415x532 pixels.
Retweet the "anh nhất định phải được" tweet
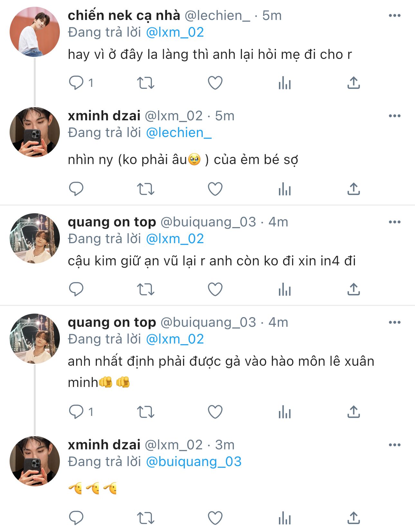pyautogui.click(x=145, y=412)
